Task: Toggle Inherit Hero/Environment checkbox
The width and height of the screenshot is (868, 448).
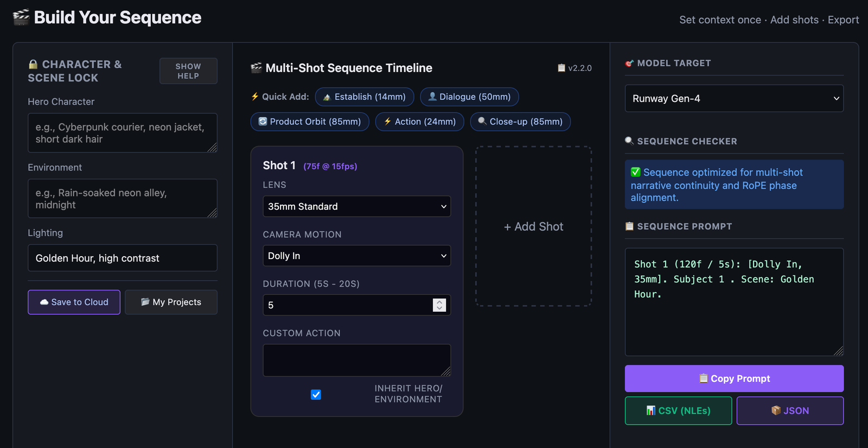Action: [x=316, y=395]
